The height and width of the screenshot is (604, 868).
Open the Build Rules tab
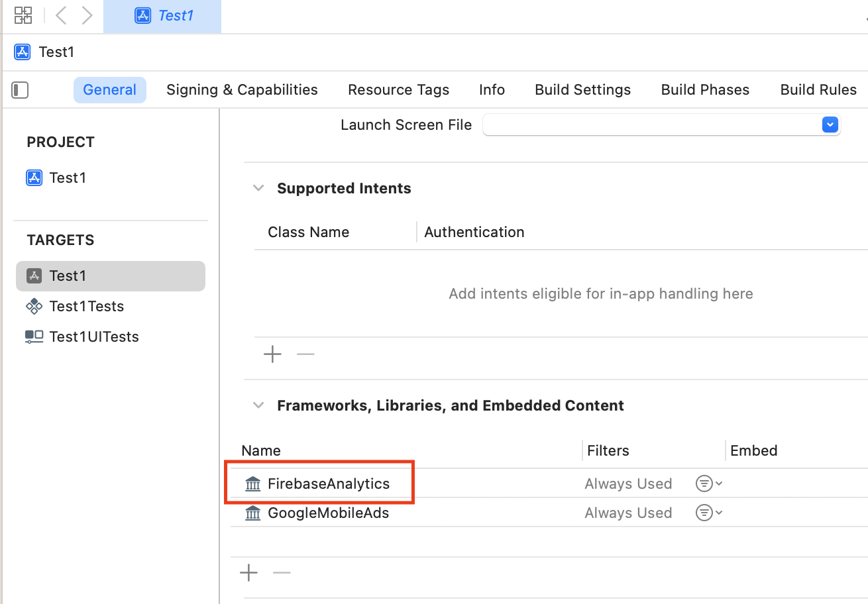818,90
